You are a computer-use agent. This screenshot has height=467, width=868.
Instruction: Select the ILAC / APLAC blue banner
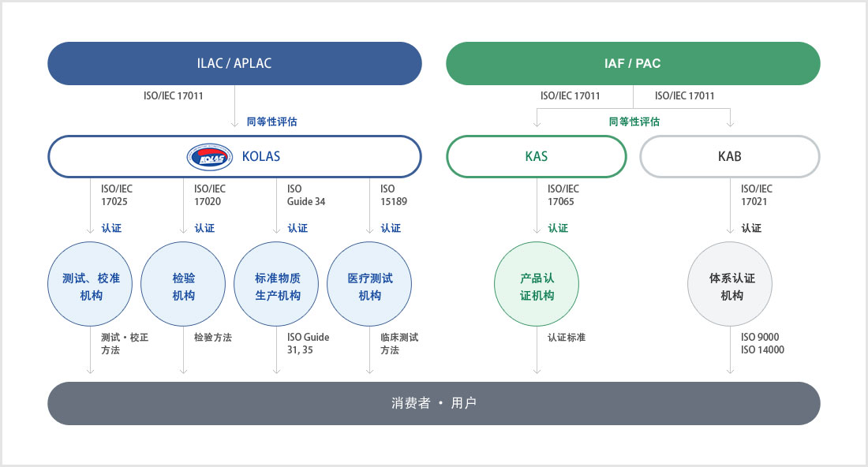coord(234,64)
